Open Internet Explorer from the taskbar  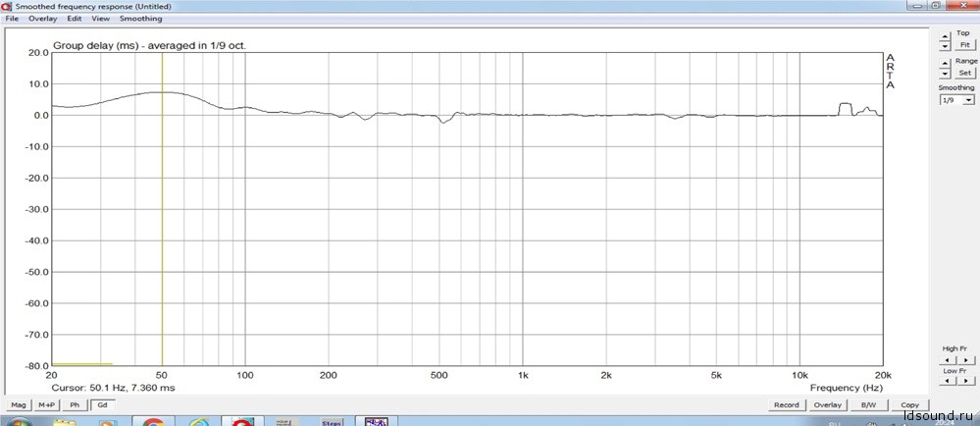[199, 422]
